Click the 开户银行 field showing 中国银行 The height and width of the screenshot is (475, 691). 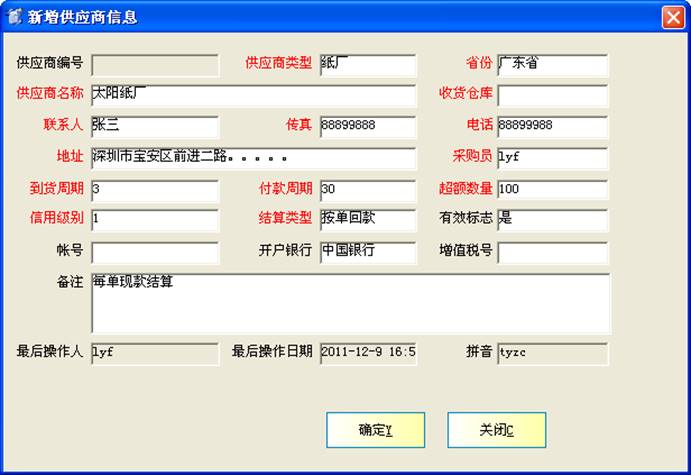tap(368, 253)
